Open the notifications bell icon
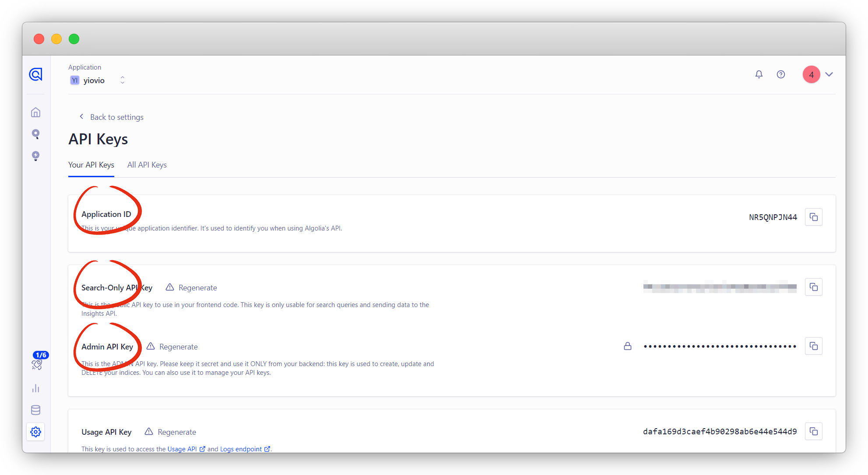868x475 pixels. (759, 74)
